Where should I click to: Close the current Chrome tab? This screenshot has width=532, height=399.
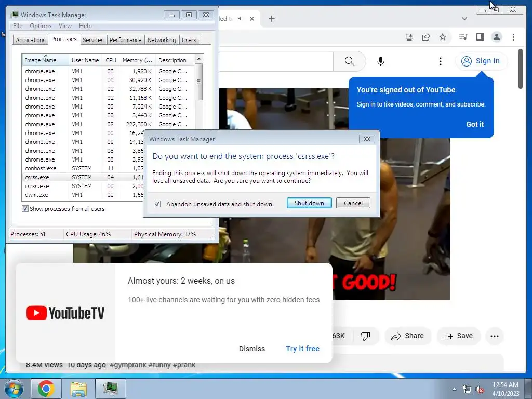[x=252, y=19]
